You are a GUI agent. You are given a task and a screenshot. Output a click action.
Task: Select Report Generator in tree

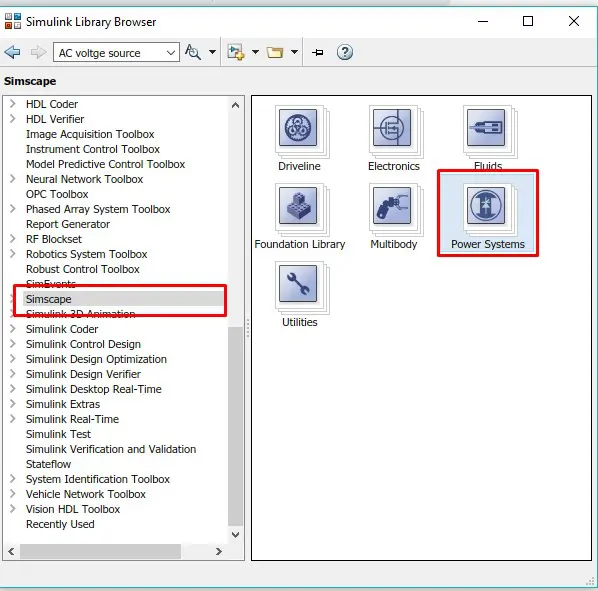click(x=68, y=224)
